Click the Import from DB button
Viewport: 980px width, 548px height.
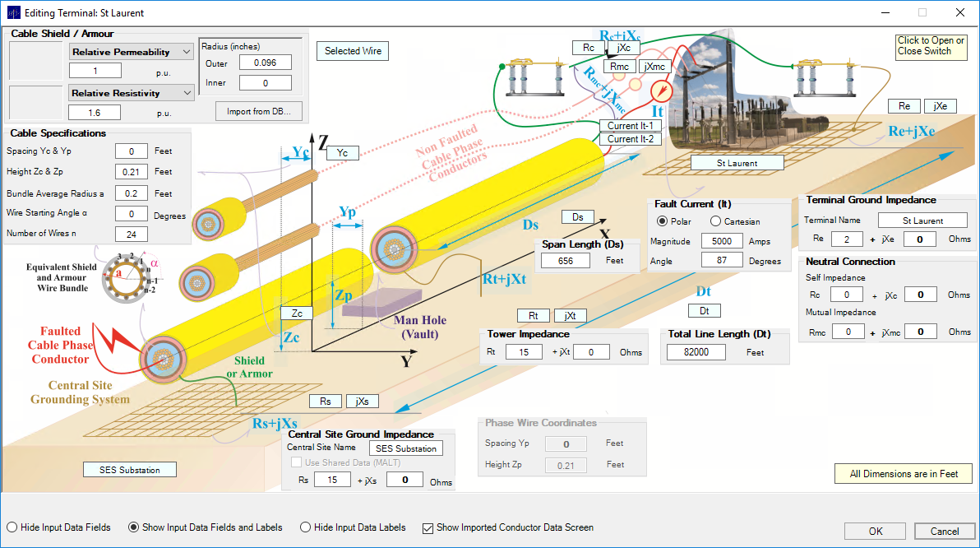259,111
